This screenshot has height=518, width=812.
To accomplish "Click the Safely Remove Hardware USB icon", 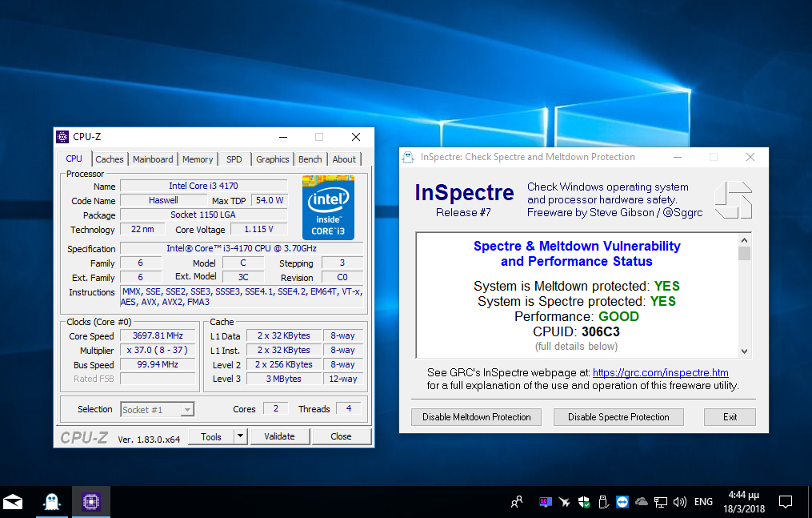I will click(x=602, y=501).
